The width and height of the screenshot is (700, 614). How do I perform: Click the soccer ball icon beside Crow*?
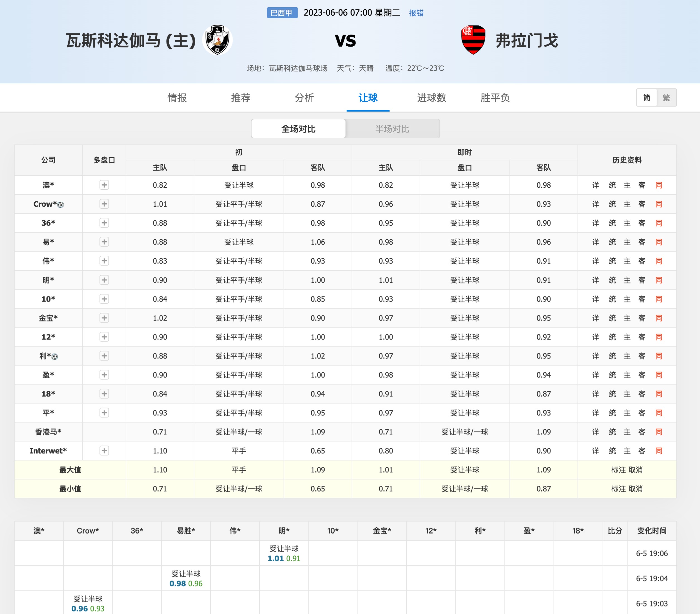point(61,204)
